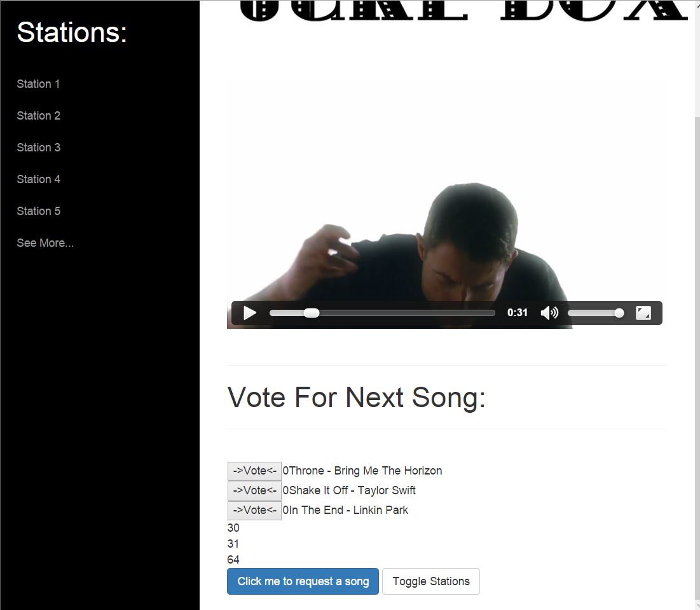Mute audio using the speaker icon
700x610 pixels.
(549, 313)
